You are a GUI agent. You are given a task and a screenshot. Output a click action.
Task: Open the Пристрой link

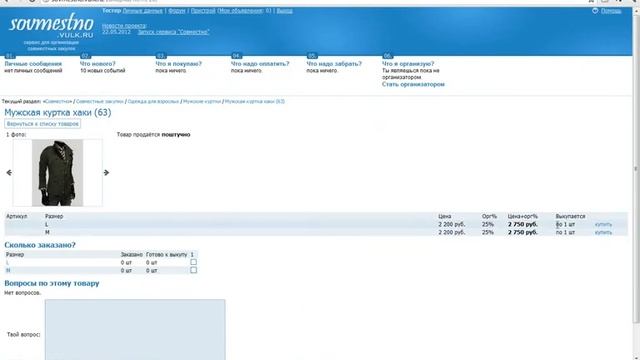click(203, 11)
